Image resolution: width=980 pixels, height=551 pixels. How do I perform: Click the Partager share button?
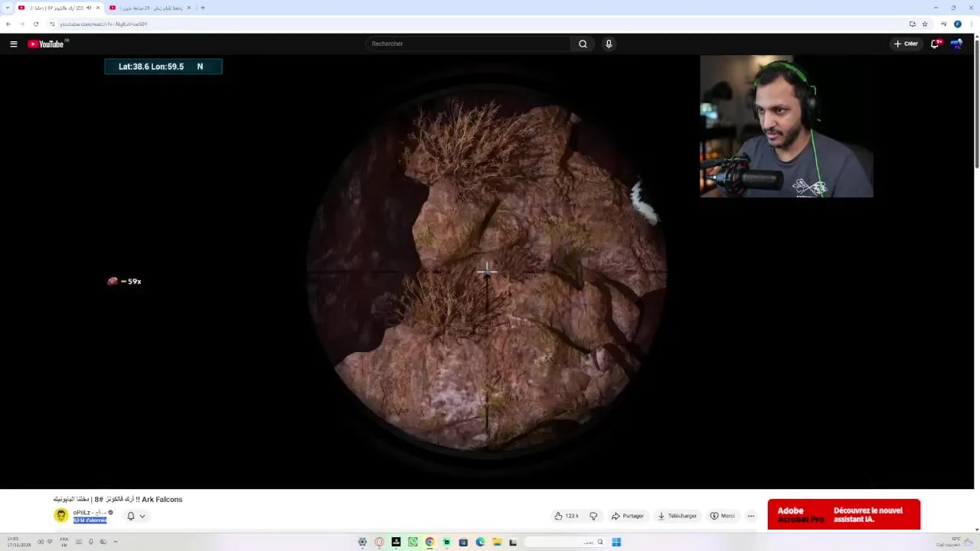tap(628, 516)
